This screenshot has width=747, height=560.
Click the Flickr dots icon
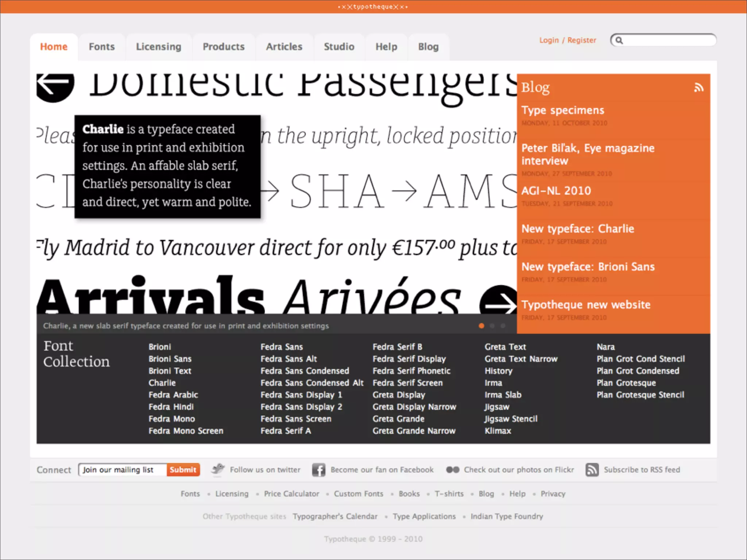[x=453, y=470]
